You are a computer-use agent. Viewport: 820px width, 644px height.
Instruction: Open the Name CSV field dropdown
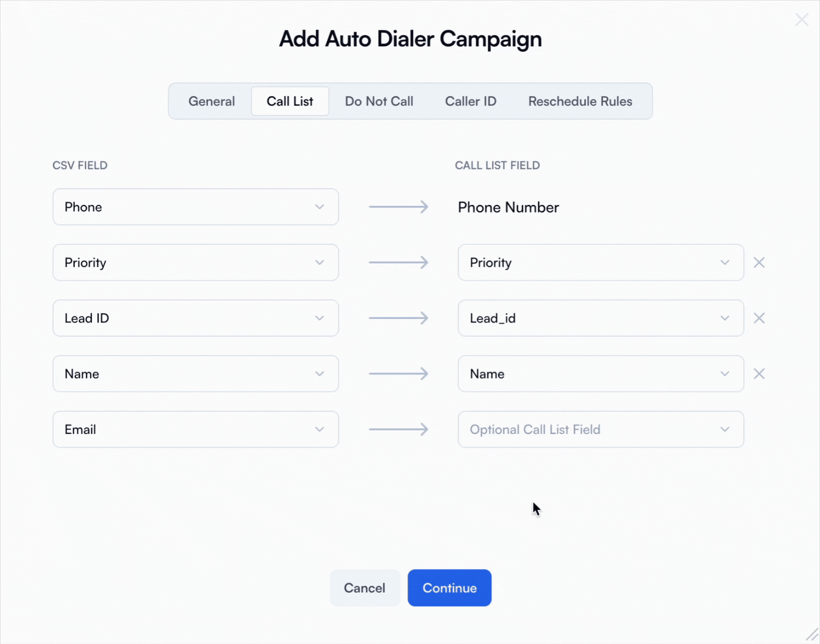click(195, 373)
